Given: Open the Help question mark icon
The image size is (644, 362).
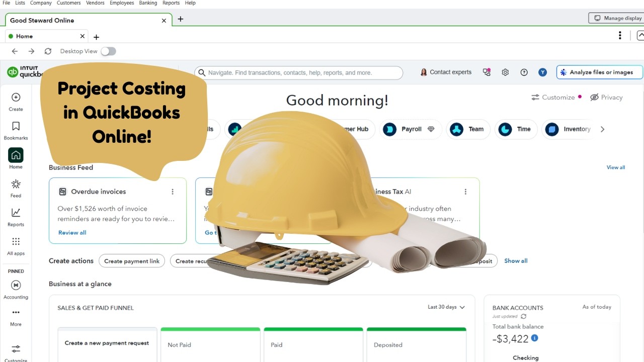Looking at the screenshot, I should [x=524, y=72].
